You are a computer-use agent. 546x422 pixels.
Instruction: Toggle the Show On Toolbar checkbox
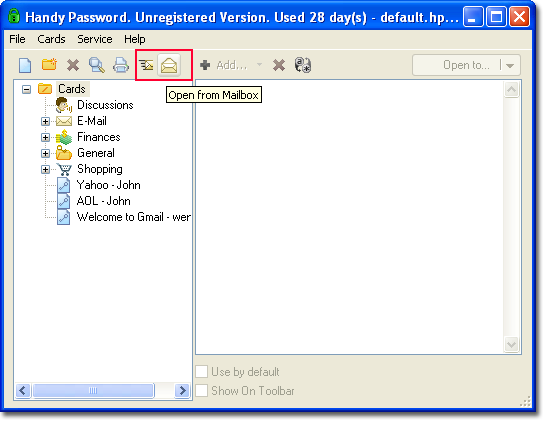coord(202,391)
